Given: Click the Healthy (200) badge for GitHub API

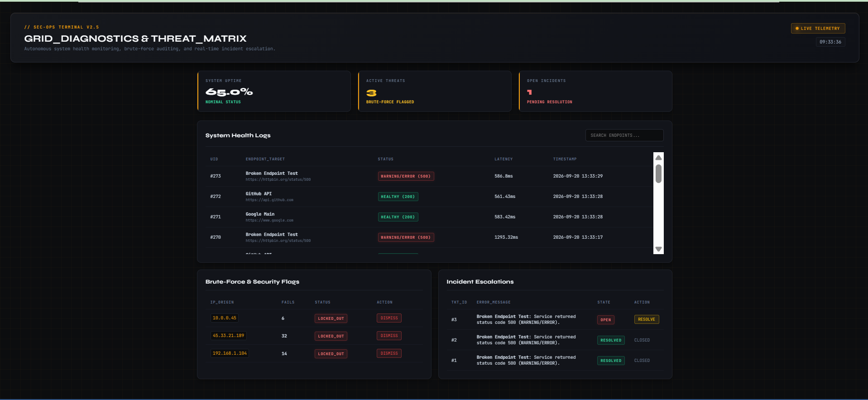Looking at the screenshot, I should [398, 197].
